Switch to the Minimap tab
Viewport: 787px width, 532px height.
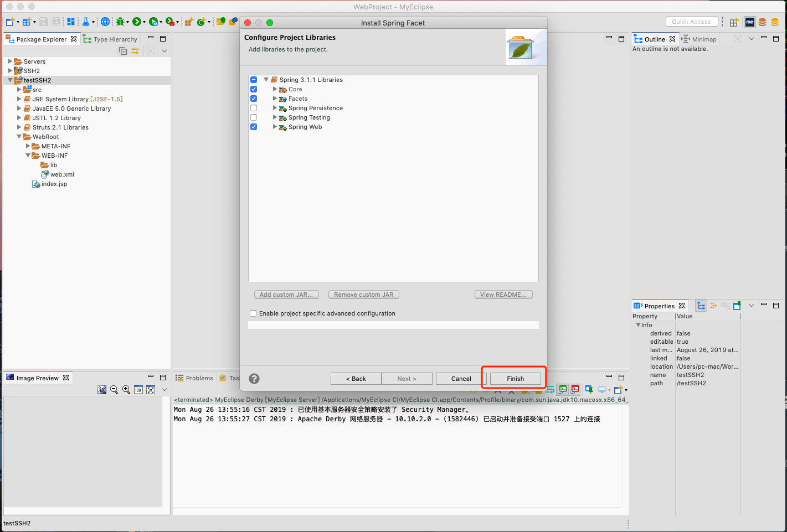699,39
